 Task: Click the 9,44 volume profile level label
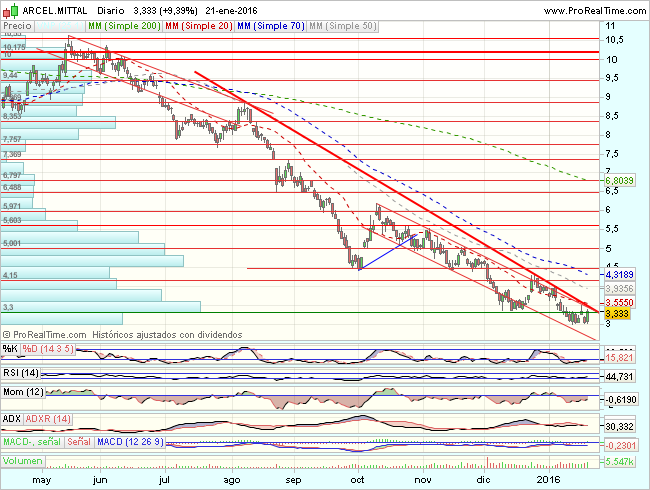tap(10, 75)
